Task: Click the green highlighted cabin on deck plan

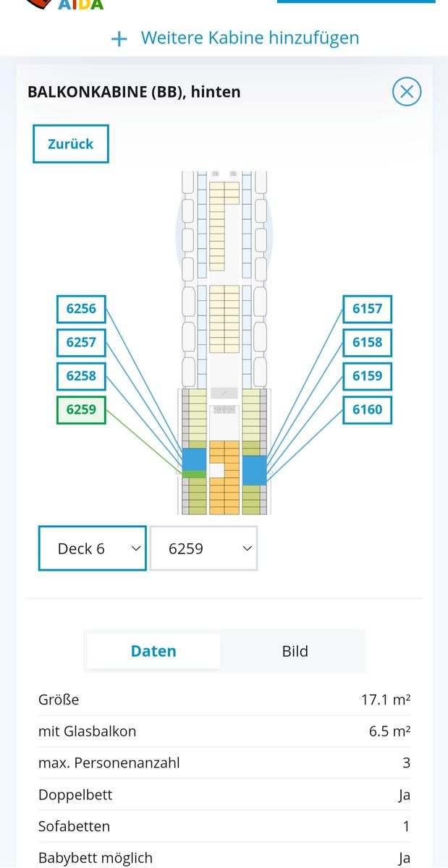Action: pos(194,474)
